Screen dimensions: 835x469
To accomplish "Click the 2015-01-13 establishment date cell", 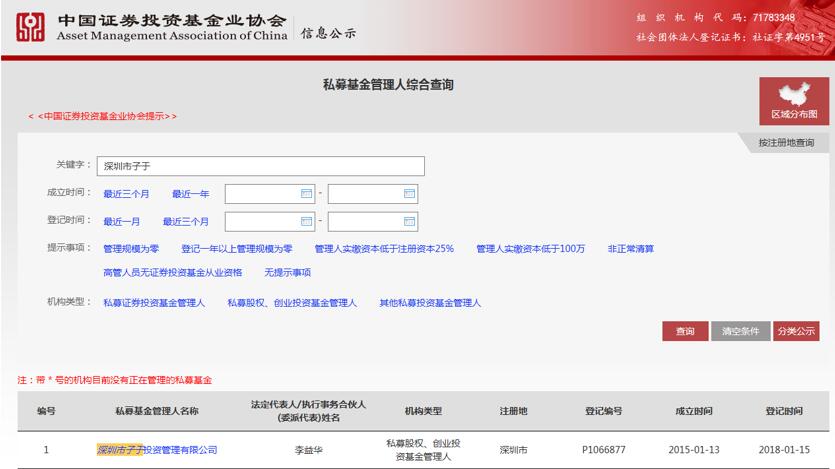I will [x=694, y=450].
